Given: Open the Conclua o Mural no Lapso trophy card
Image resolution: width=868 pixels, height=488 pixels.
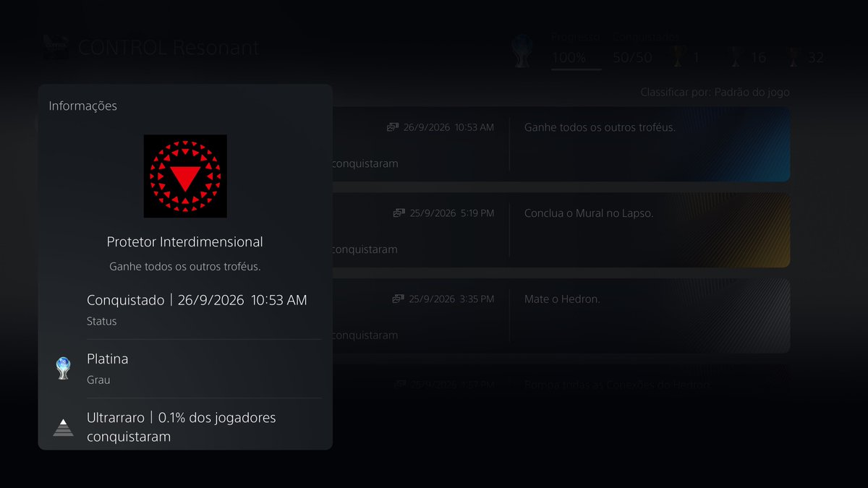Looking at the screenshot, I should click(x=561, y=229).
